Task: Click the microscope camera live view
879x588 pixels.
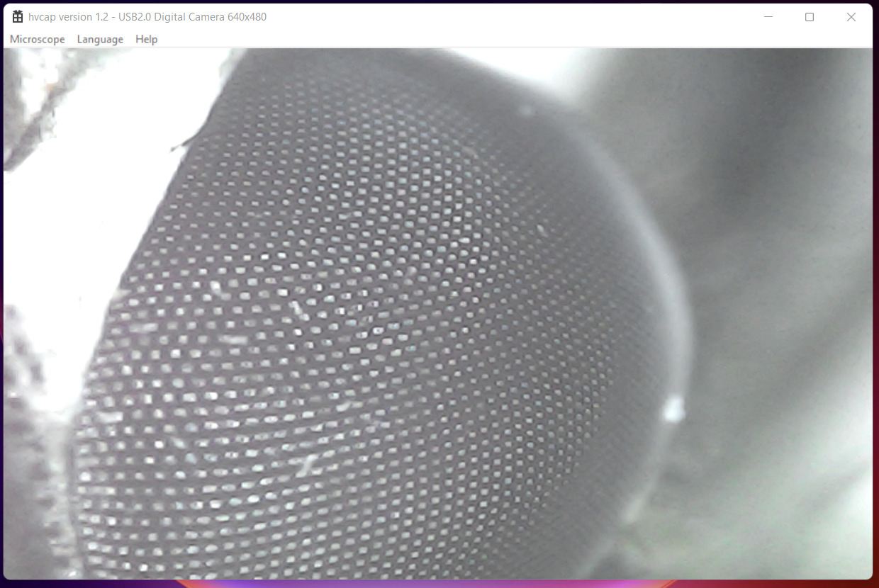Action: (x=438, y=314)
